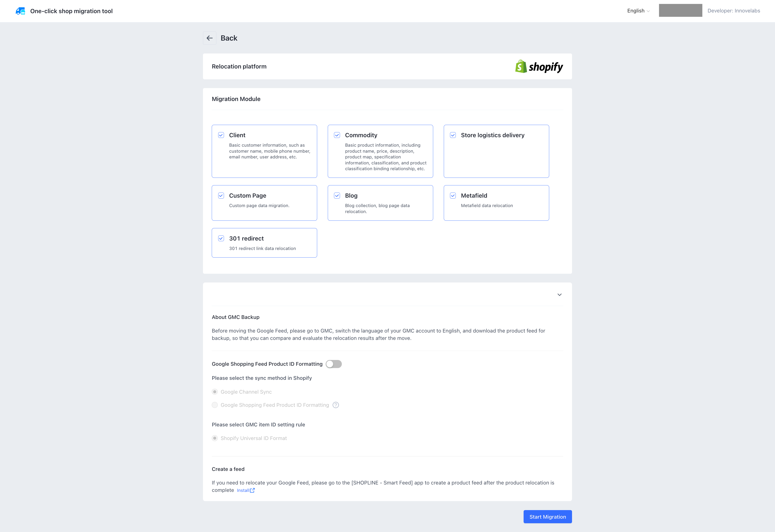Click the external link icon next to Install

252,490
